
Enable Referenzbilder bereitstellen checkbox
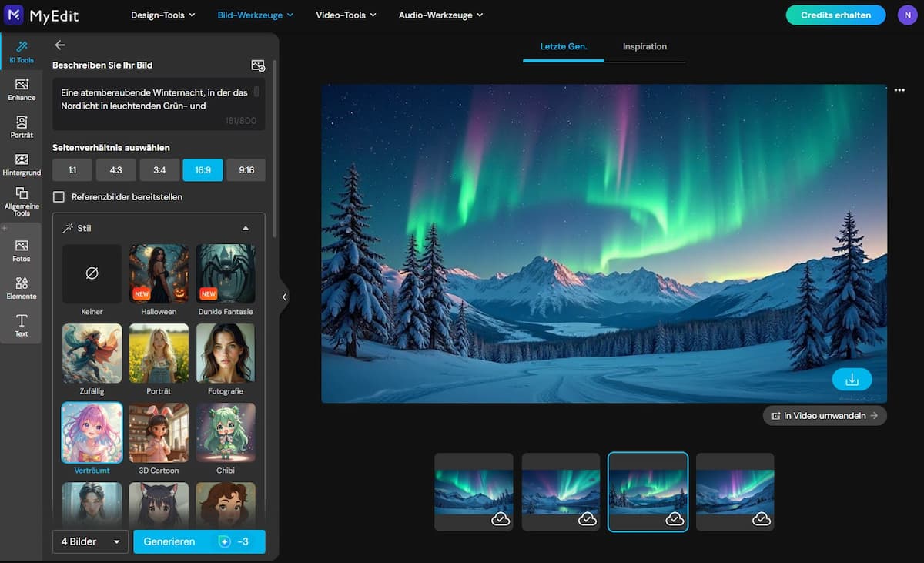coord(59,197)
